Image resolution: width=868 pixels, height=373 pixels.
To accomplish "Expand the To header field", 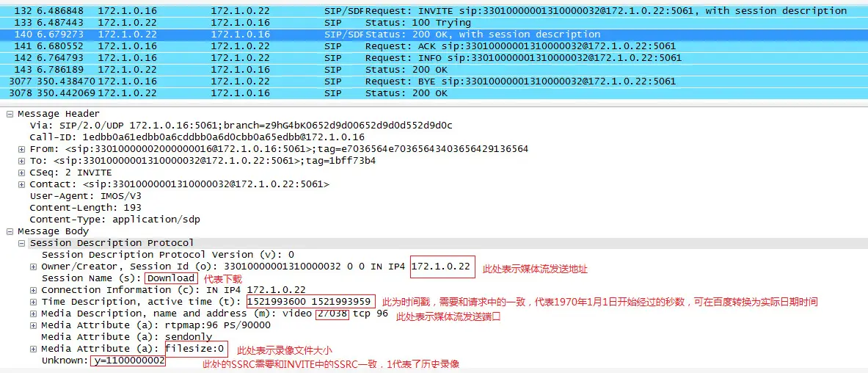I will pos(22,161).
